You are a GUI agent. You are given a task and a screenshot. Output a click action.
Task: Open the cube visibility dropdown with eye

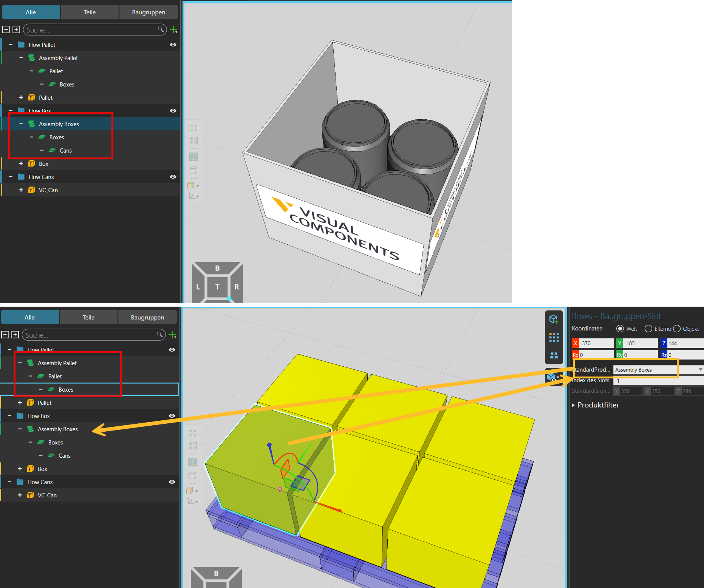tap(553, 377)
